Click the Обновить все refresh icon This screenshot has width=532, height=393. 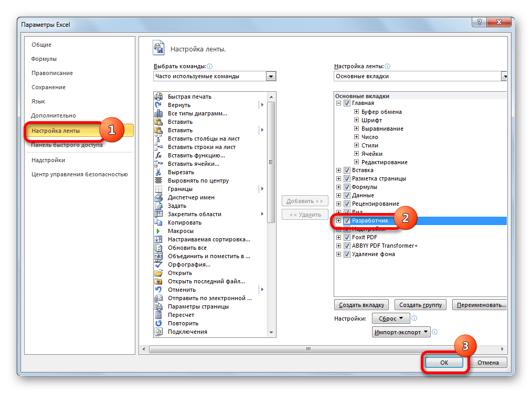[158, 248]
